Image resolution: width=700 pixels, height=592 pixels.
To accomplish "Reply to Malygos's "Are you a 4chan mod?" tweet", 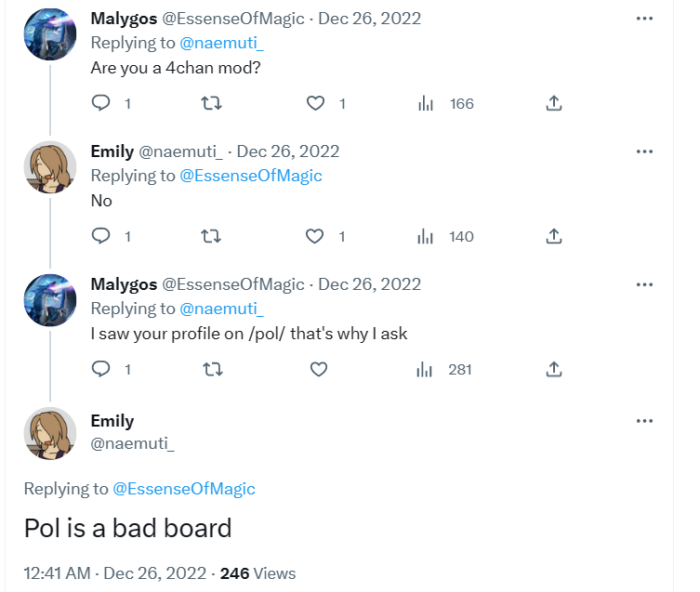I will [x=101, y=104].
